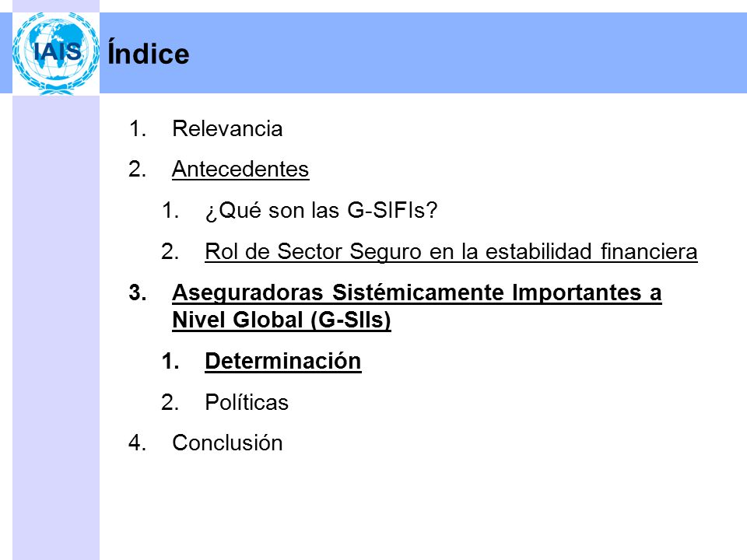Click number 1 beside Relevancia
The image size is (747, 560).
[137, 128]
